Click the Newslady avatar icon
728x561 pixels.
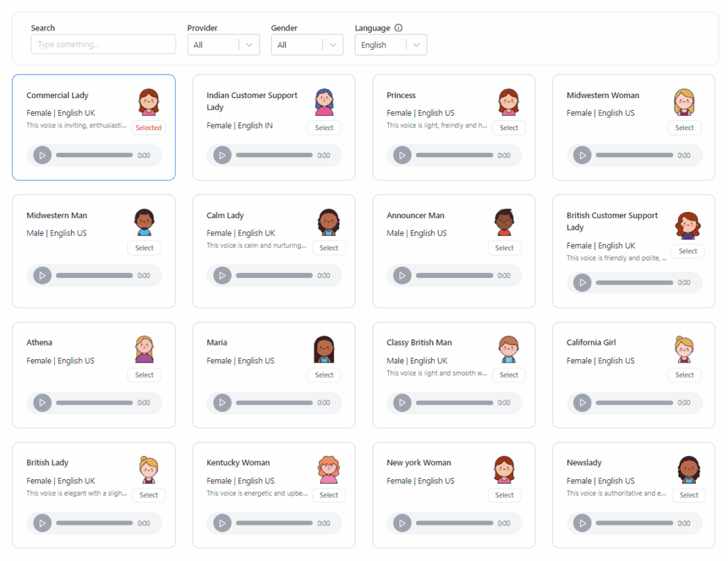(689, 470)
